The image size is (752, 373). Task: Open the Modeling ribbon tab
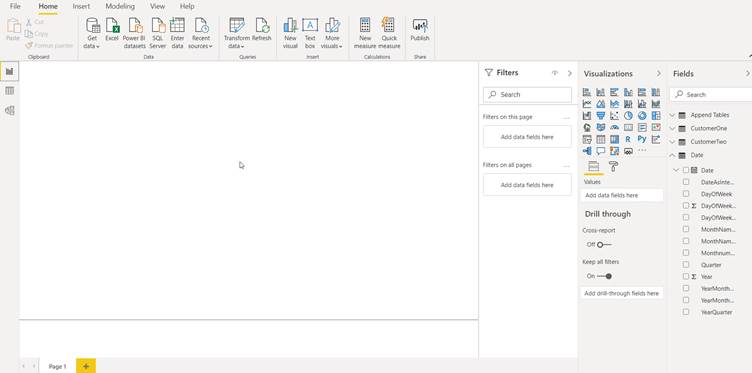[x=120, y=6]
